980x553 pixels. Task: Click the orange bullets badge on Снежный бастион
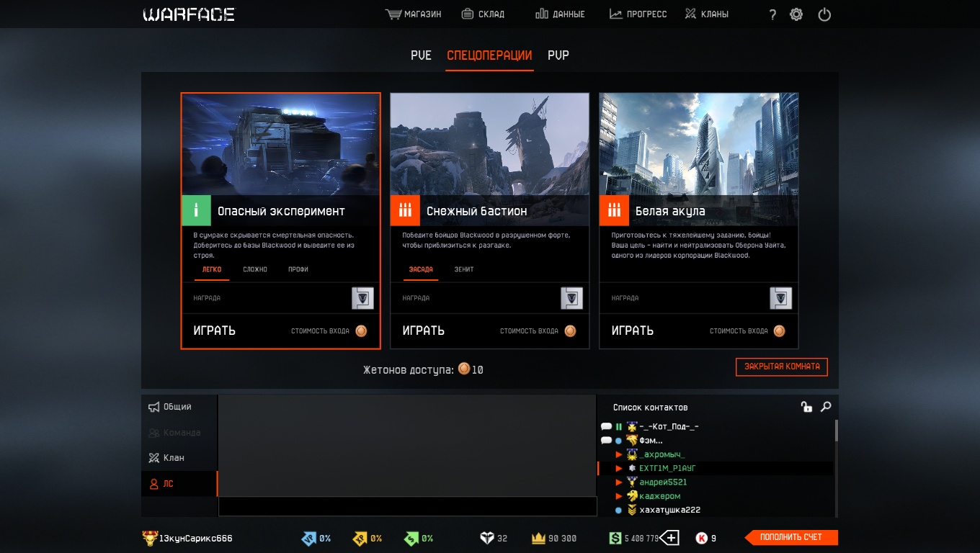(405, 211)
